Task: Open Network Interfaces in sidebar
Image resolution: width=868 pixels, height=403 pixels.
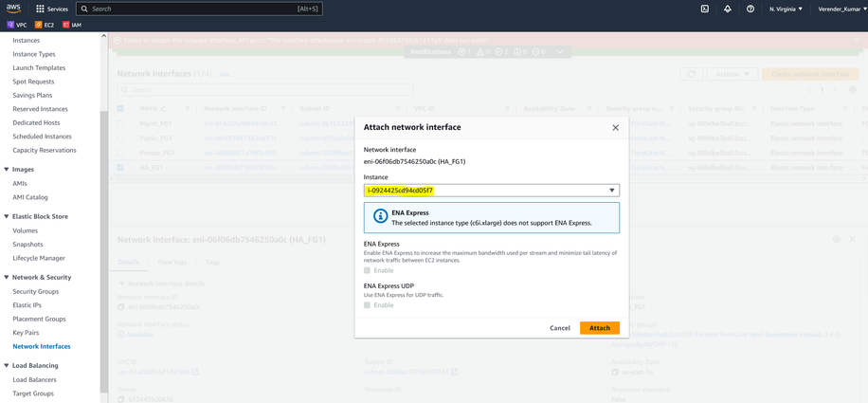Action: pos(42,346)
